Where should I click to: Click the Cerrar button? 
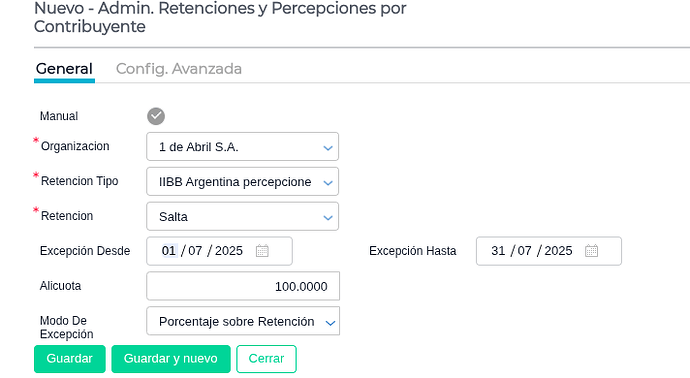(x=266, y=359)
